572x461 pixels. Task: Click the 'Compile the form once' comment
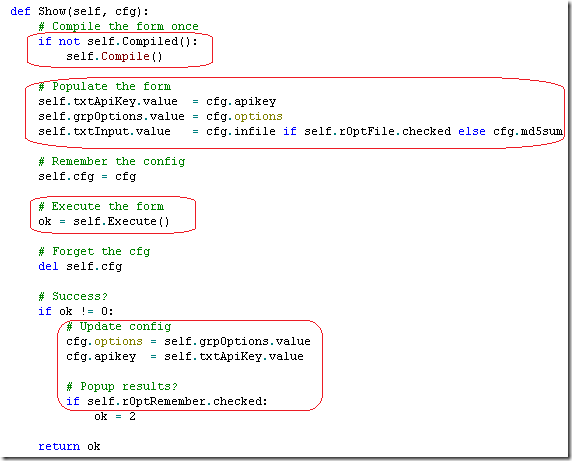coord(119,26)
